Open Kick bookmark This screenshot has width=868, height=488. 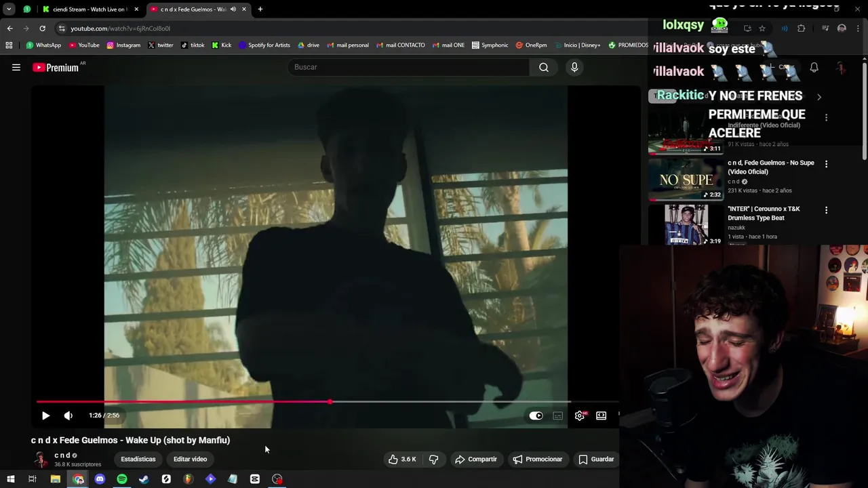222,45
